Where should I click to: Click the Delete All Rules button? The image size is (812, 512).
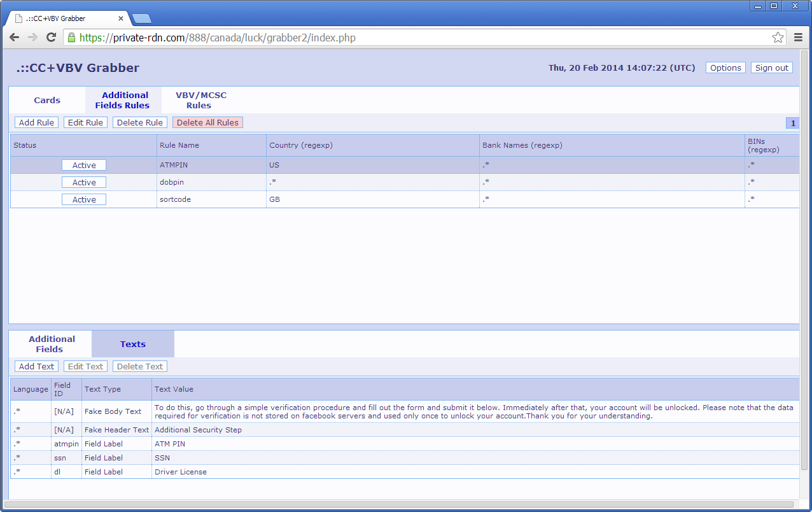(x=207, y=122)
